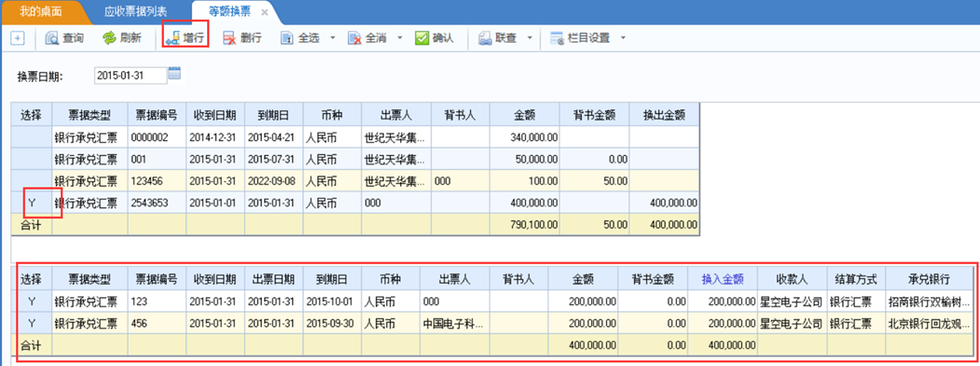This screenshot has height=366, width=980.
Task: Click the 删行 delete row button
Action: coord(242,38)
